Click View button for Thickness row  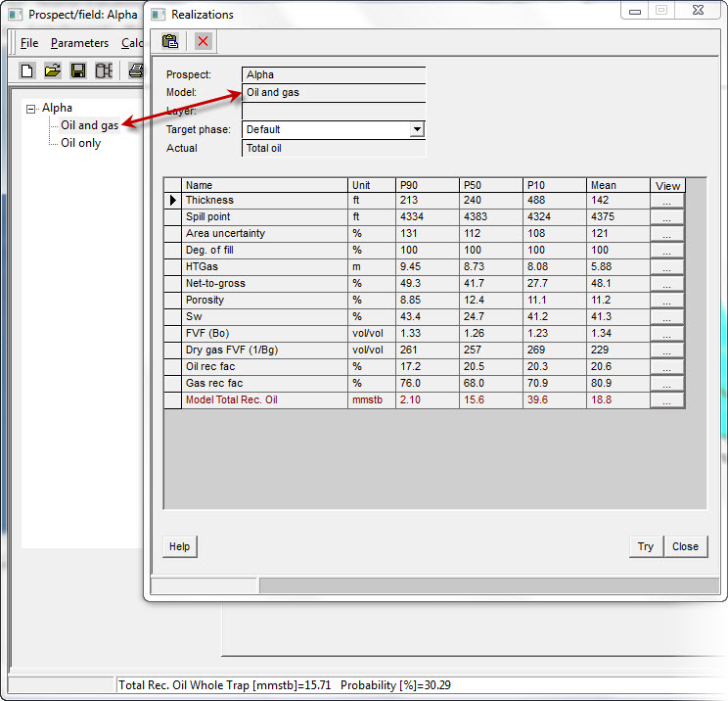coord(666,201)
